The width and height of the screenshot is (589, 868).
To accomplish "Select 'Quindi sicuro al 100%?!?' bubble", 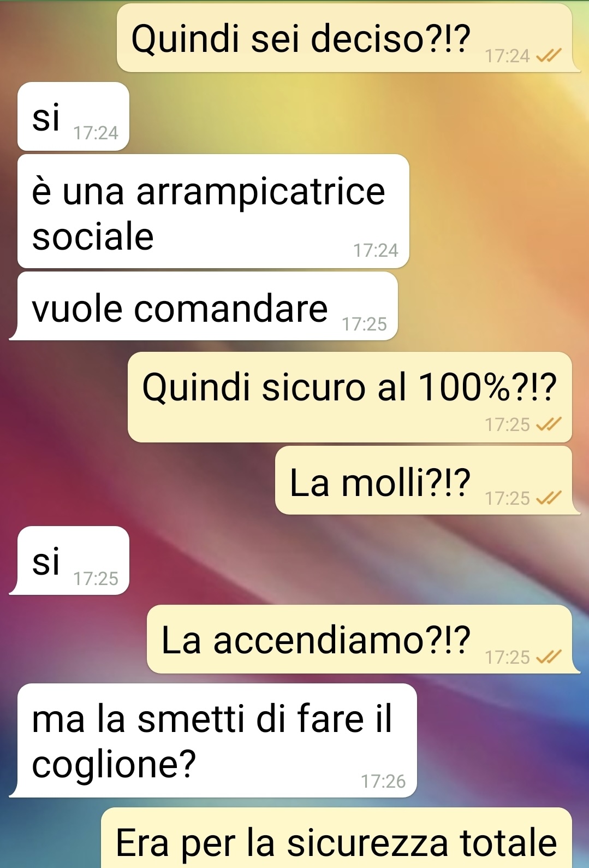I will tap(350, 397).
